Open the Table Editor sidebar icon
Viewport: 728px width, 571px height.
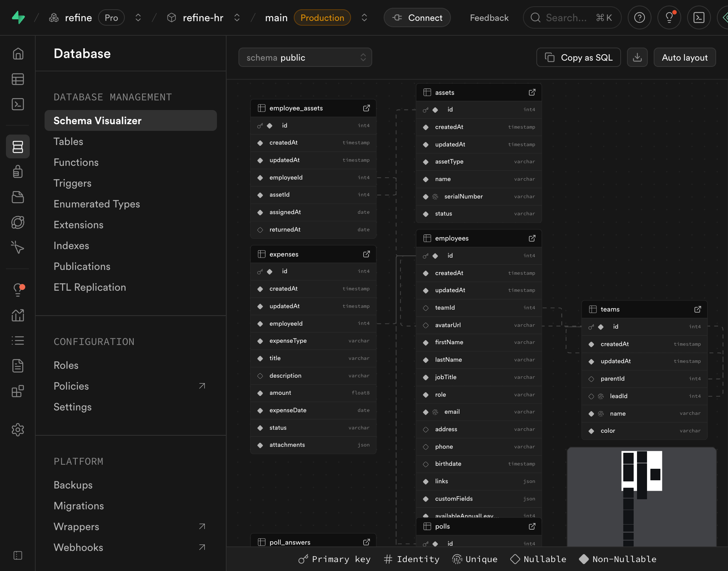(x=18, y=79)
